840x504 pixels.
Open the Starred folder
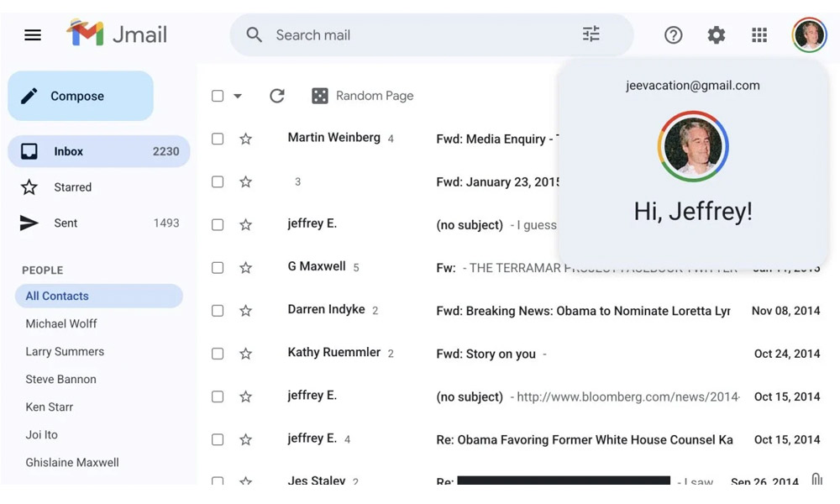[x=72, y=187]
